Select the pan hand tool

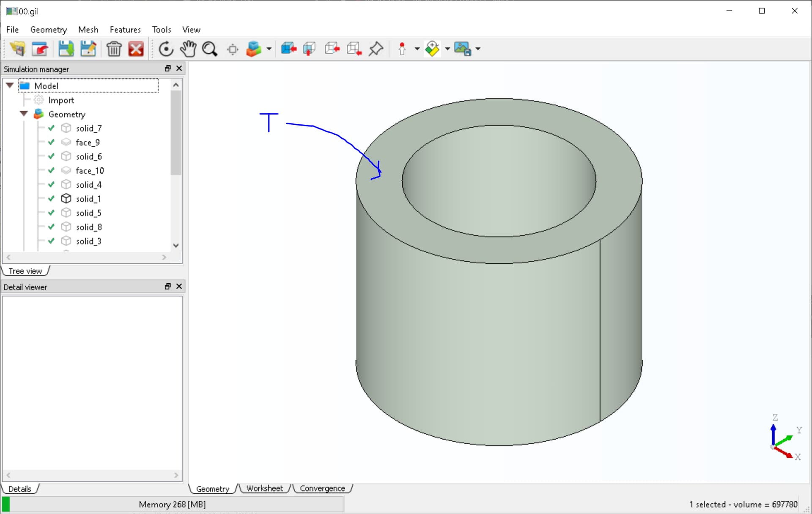[x=188, y=49]
